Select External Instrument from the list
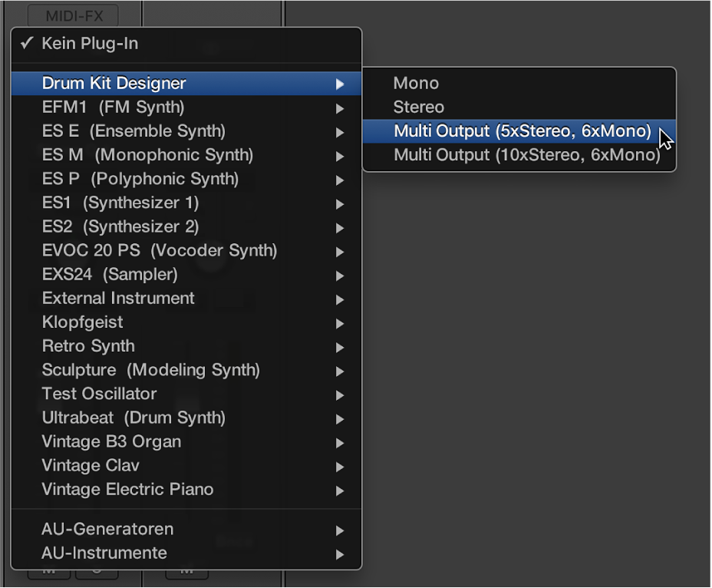The image size is (712, 588). [x=118, y=298]
